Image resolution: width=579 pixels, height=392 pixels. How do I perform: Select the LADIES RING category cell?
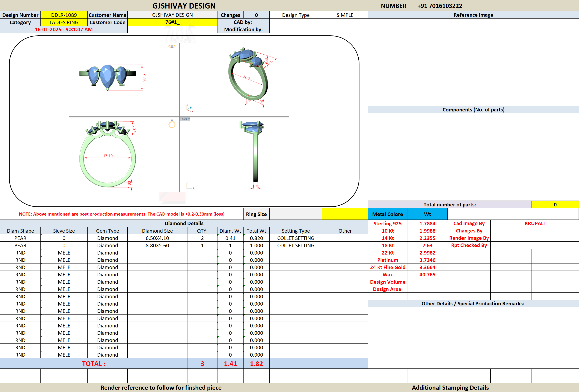coord(64,22)
